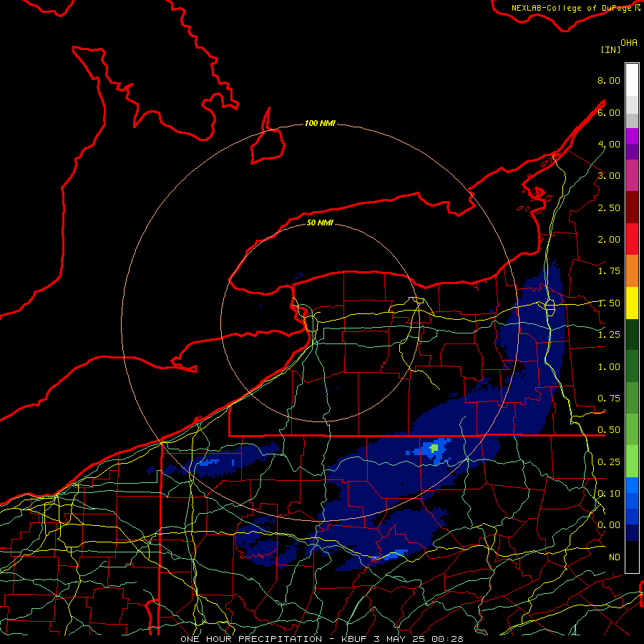
Task: Click the One Hour Precipitation KBUF caption
Action: point(321,639)
